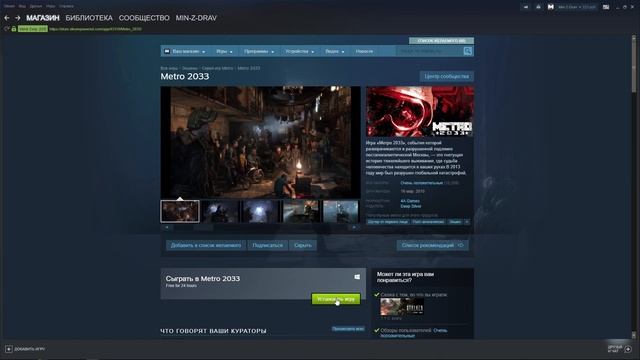The image size is (640, 360).
Task: Switch to the СООБЩЕСТВО section
Action: [x=144, y=18]
